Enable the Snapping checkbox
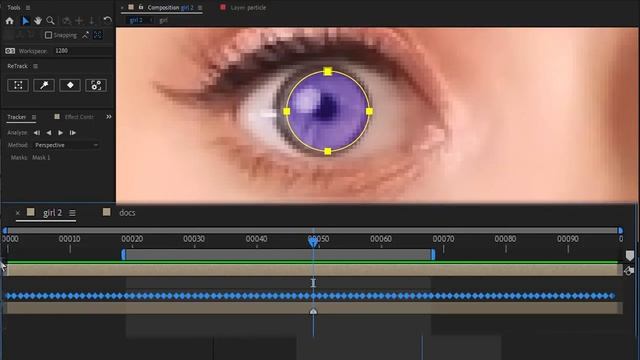The image size is (640, 360). coord(48,35)
